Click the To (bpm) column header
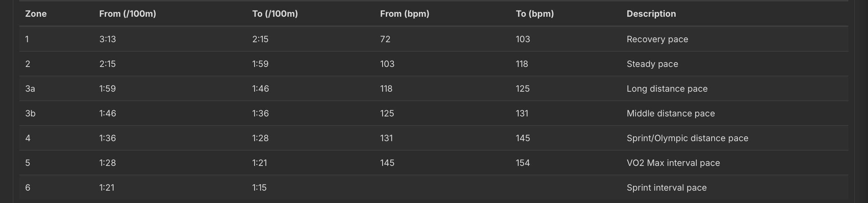868x203 pixels. 535,14
